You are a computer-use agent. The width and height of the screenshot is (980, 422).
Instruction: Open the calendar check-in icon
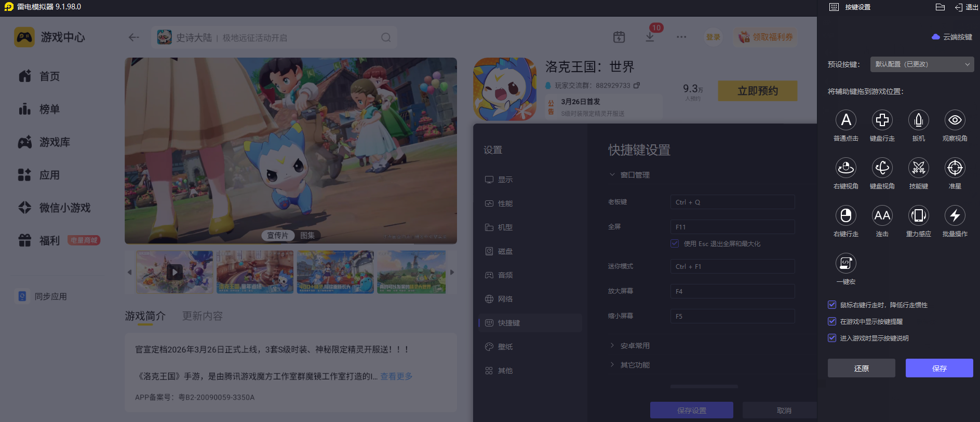pyautogui.click(x=619, y=37)
